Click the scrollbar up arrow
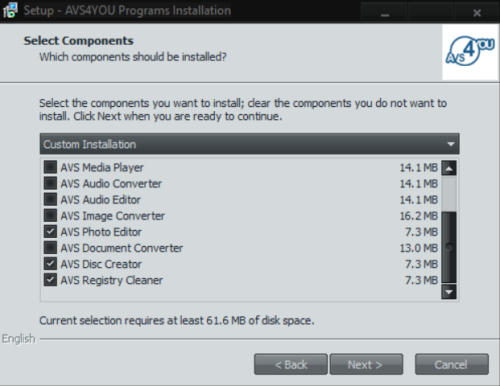This screenshot has height=386, width=500. tap(449, 168)
